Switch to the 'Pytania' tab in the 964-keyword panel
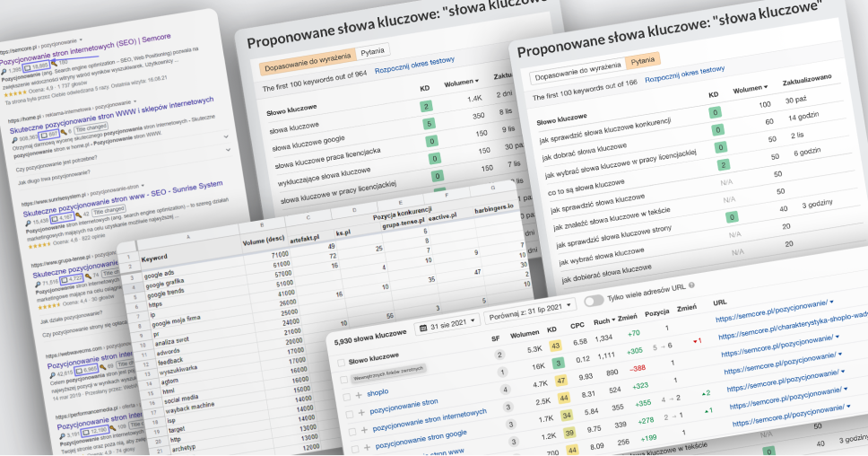 coord(372,51)
